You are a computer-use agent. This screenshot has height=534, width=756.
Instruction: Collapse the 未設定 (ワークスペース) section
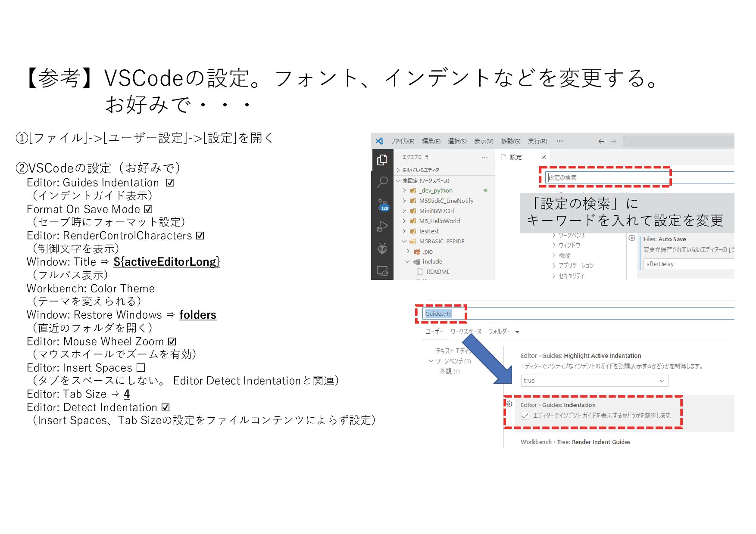pyautogui.click(x=398, y=181)
